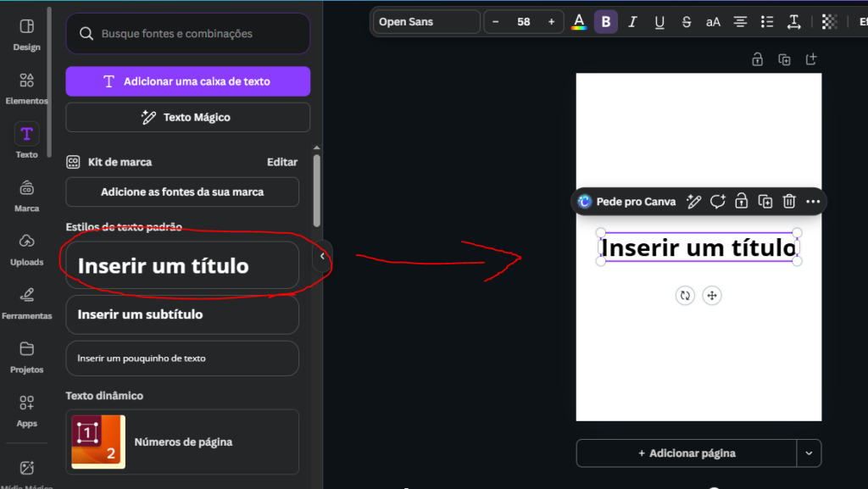Click Adicionar uma caixa de texto button
The image size is (868, 489).
click(187, 81)
